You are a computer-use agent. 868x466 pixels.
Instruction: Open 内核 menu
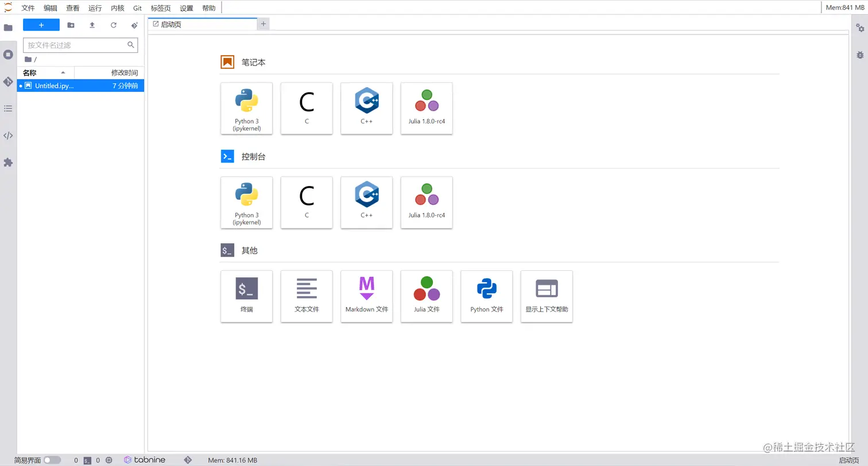[x=117, y=8]
